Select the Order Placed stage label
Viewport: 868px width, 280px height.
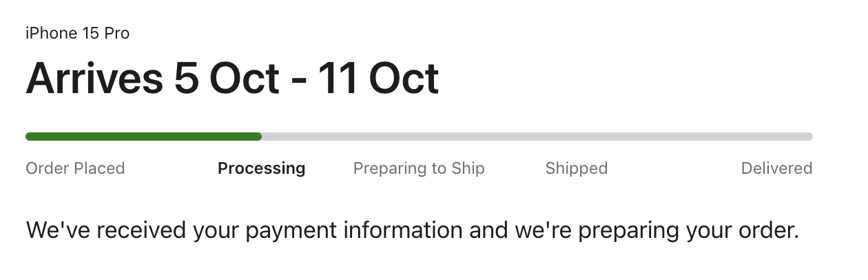click(x=75, y=168)
